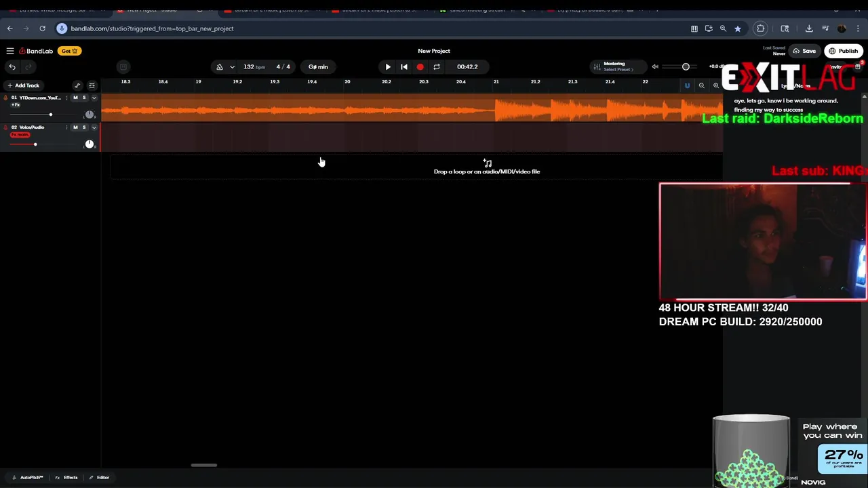868x488 pixels.
Task: Open browser extensions puzzle icon
Action: (x=761, y=28)
